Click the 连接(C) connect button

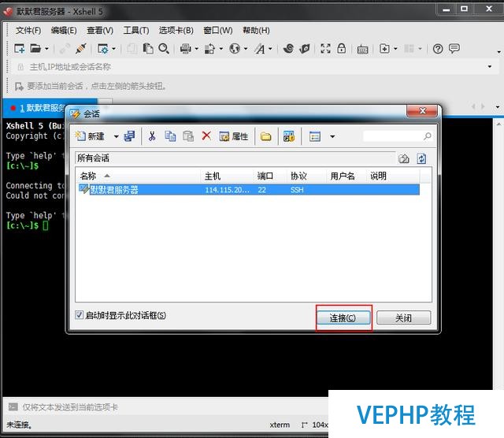coord(343,318)
